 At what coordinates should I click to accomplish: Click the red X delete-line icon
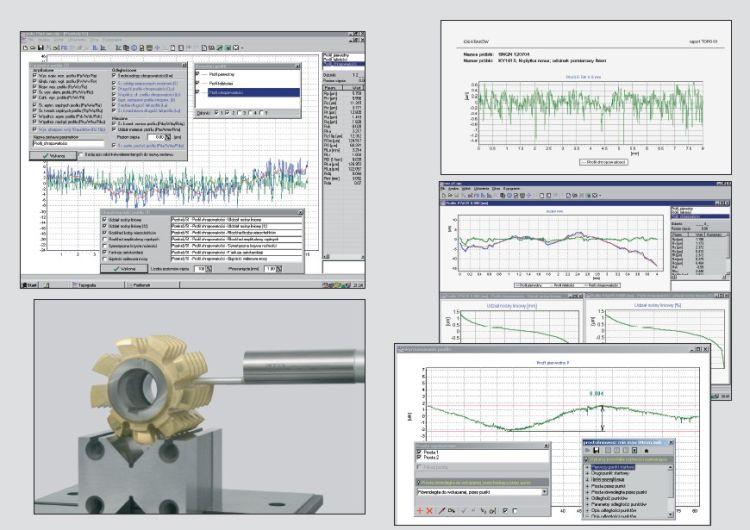click(429, 510)
